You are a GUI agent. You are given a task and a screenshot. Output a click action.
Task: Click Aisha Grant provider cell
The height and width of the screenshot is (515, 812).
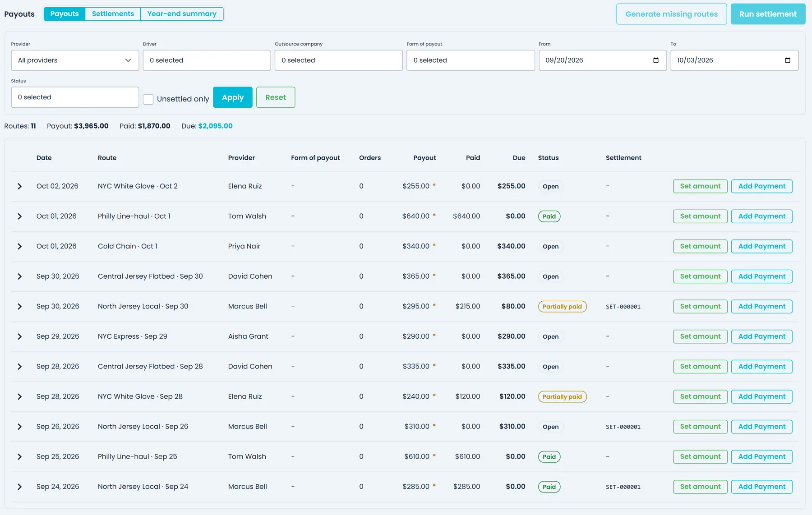point(248,336)
